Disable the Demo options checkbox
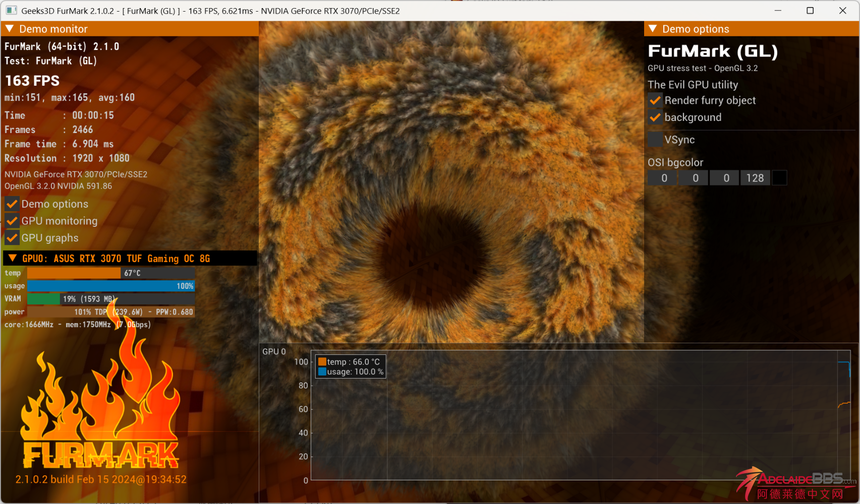Screen dimensions: 860x504 point(12,204)
